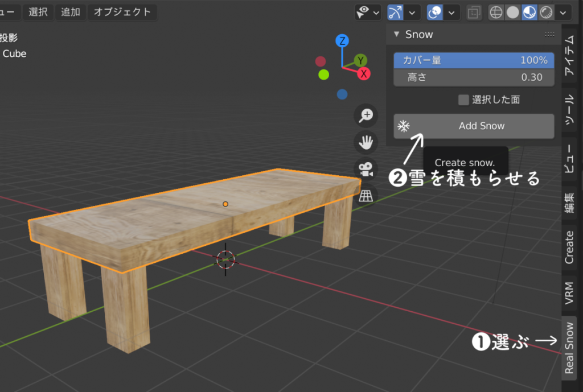Adjust the カバー量 coverage slider
The image size is (583, 392).
474,60
